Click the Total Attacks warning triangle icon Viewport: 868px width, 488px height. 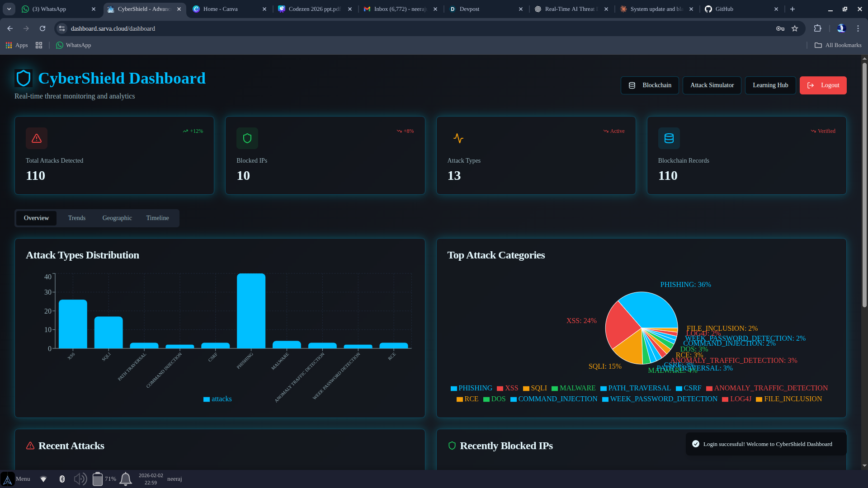(x=37, y=138)
